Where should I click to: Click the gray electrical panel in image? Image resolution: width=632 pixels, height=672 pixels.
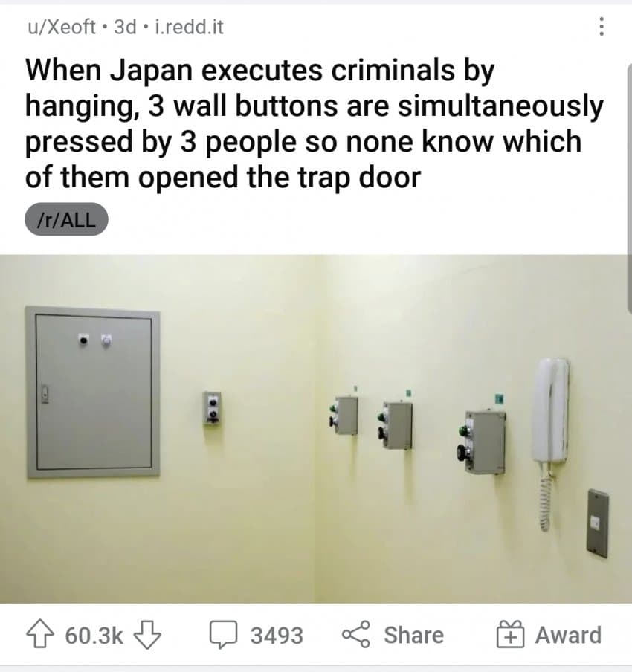pos(93,392)
